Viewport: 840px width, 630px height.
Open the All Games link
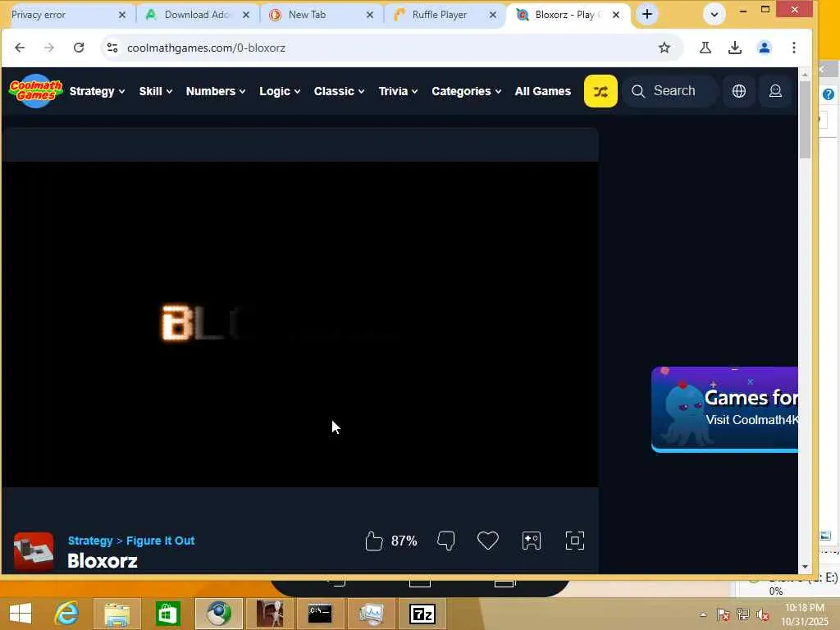coord(543,91)
